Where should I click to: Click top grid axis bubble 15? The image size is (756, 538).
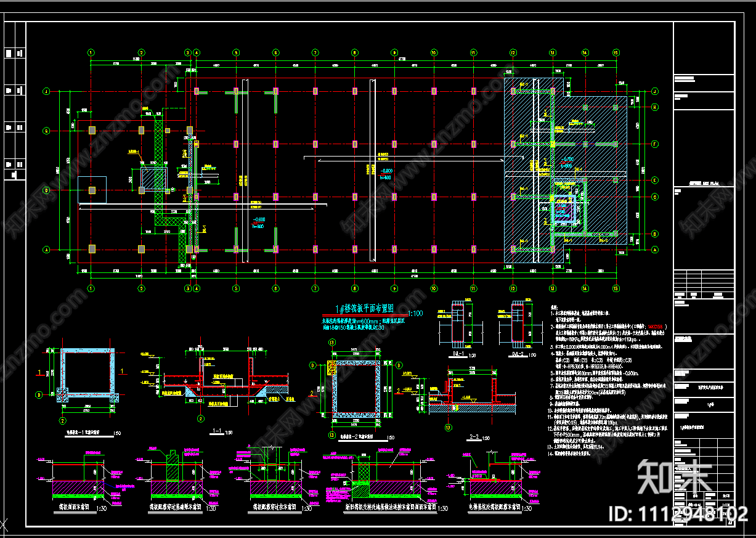point(616,53)
